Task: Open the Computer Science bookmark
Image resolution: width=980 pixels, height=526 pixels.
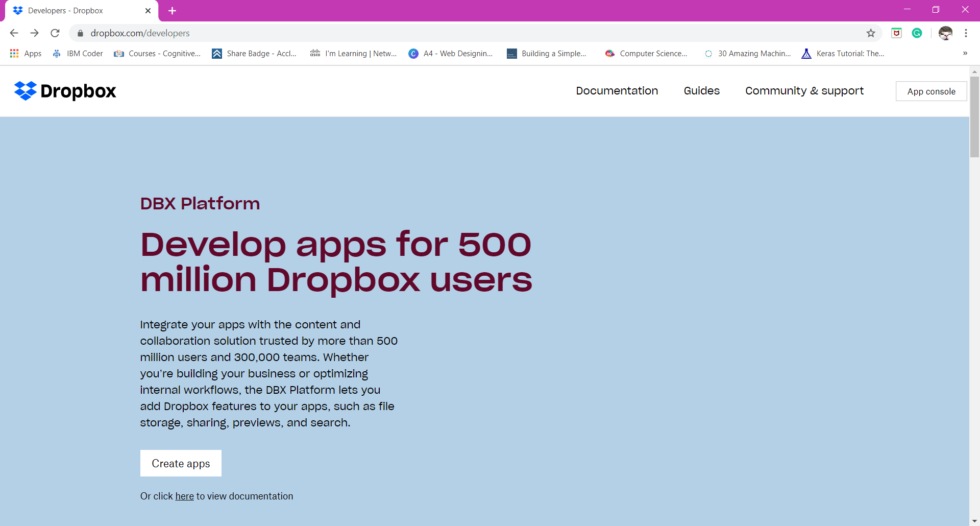Action: coord(646,53)
